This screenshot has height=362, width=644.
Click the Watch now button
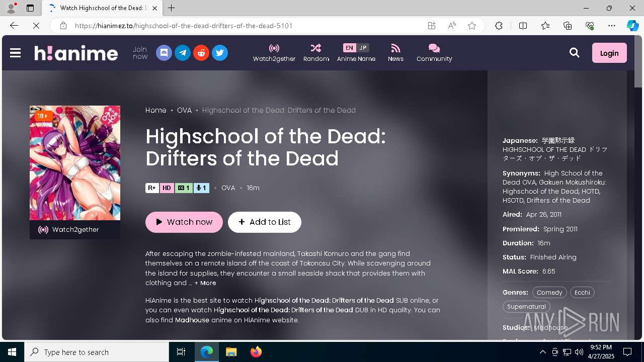tap(184, 222)
